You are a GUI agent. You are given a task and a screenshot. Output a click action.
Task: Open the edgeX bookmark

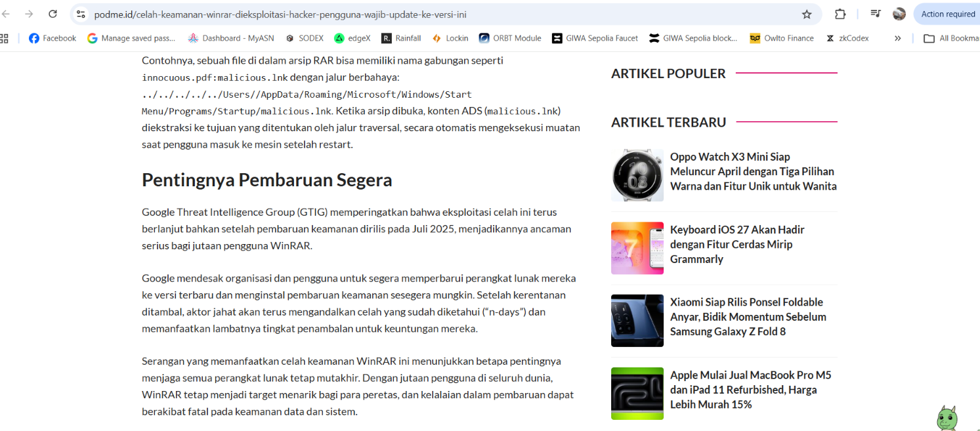[x=352, y=38]
